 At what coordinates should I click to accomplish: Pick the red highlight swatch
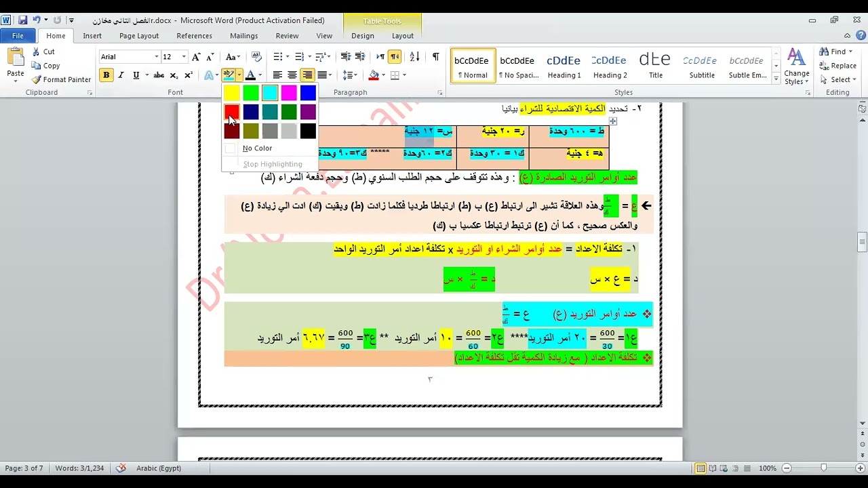click(232, 112)
